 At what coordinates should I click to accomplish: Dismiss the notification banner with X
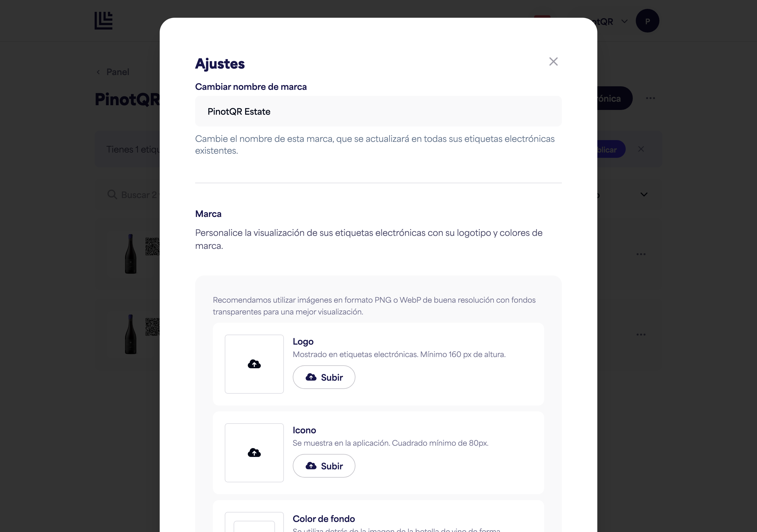(x=640, y=149)
